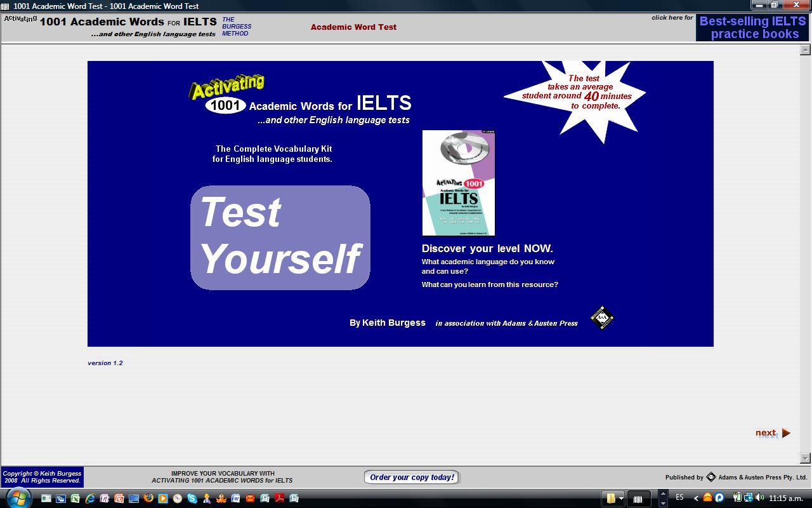This screenshot has width=812, height=508.
Task: Open the Windows Start menu orb
Action: (18, 498)
